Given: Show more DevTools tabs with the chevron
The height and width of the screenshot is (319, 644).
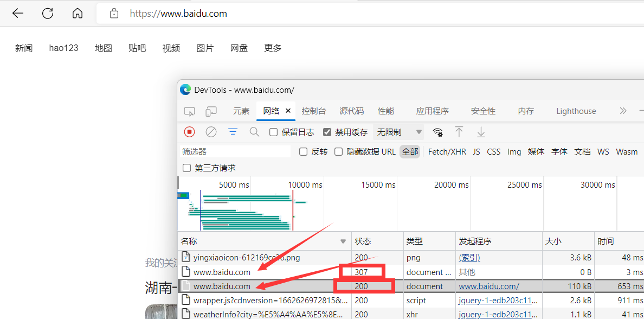Looking at the screenshot, I should point(623,111).
